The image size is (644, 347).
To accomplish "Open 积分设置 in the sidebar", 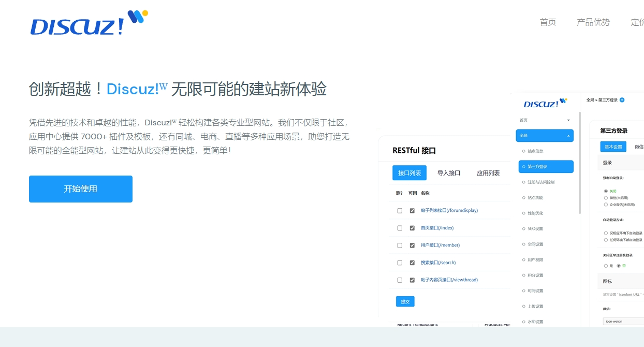I will coord(535,276).
